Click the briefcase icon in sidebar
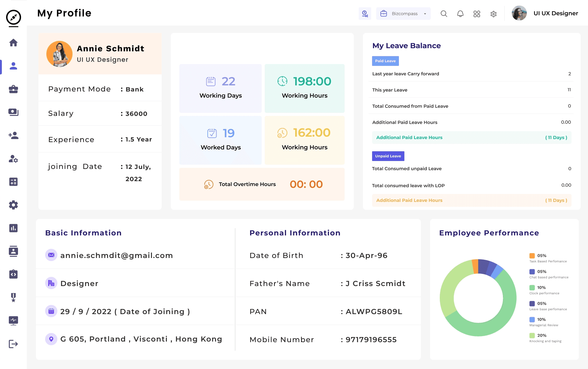This screenshot has width=588, height=369. coord(13,89)
